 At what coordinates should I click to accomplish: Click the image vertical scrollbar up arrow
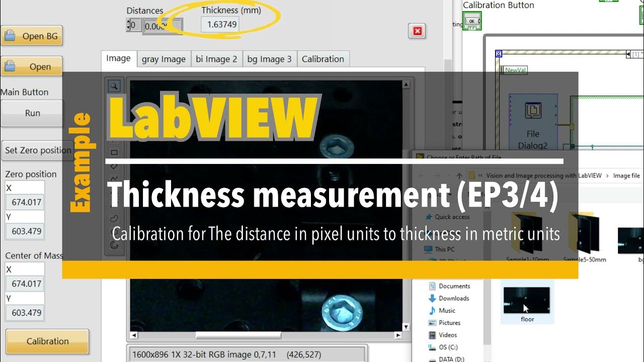[407, 84]
